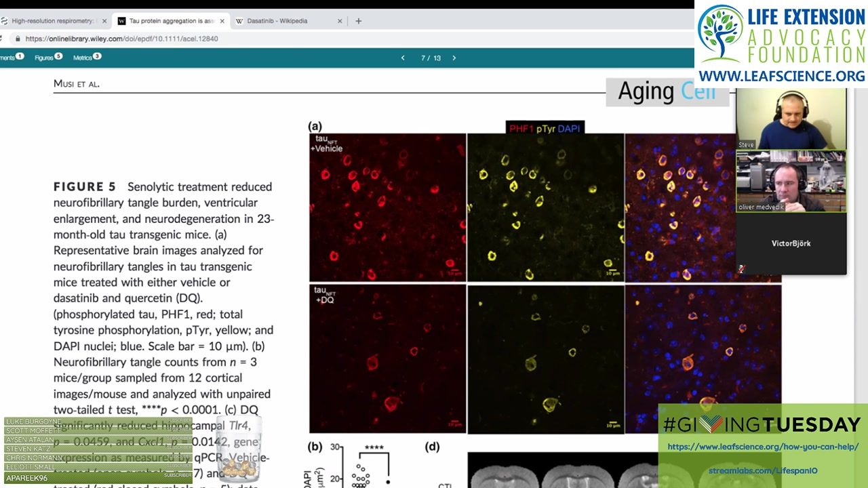Click the page number 7 / 13 indicator

(x=431, y=58)
